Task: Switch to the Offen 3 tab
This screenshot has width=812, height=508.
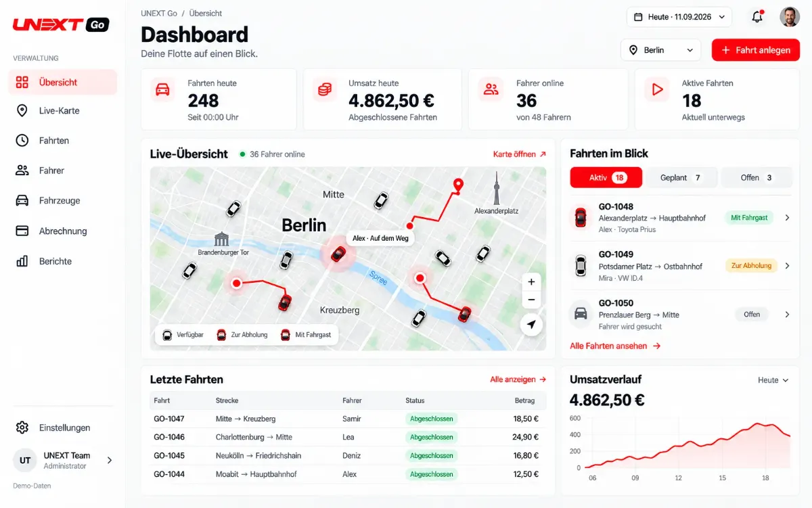Action: coord(757,178)
